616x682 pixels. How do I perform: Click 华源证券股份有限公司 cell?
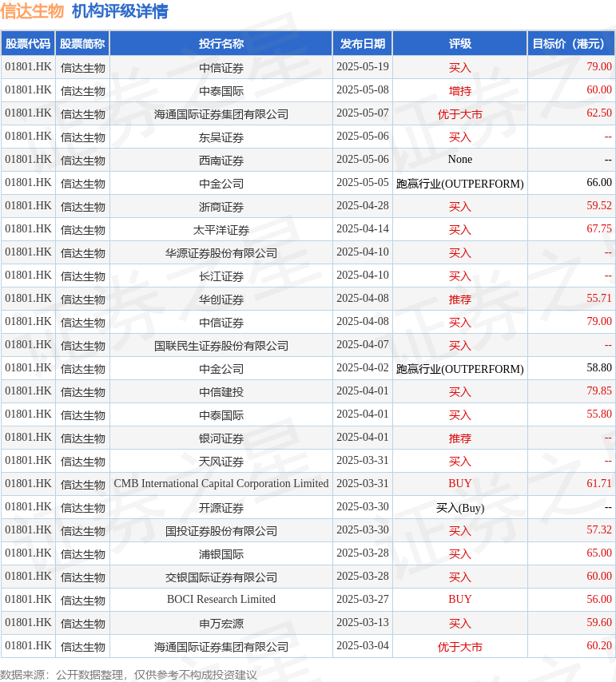[x=221, y=252]
